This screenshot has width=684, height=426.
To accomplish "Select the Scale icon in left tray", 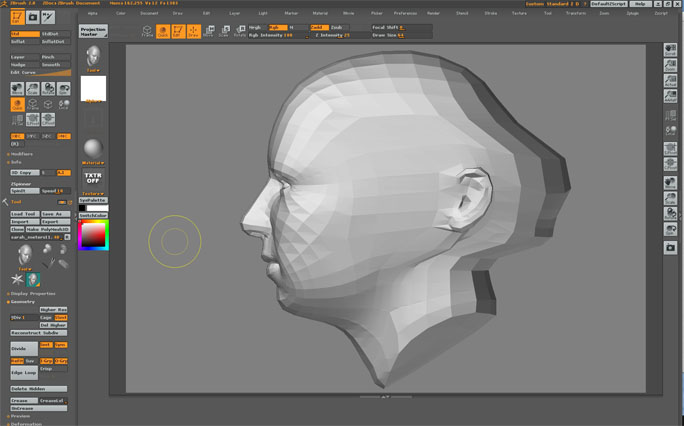I will coord(32,89).
